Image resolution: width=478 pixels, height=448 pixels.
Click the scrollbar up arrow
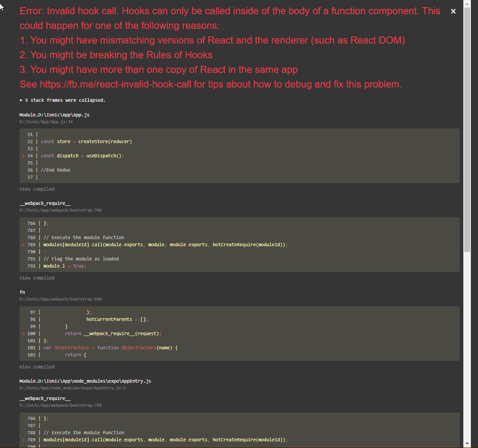point(466,3)
